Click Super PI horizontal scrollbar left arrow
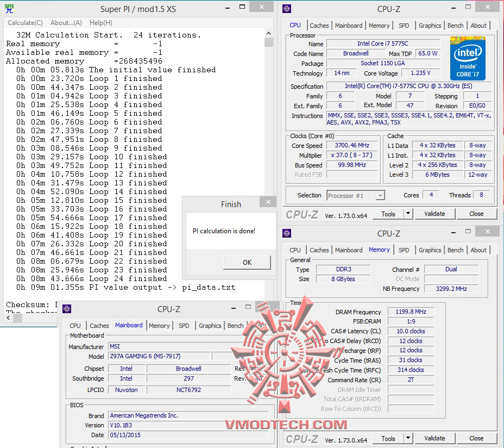This screenshot has width=504, height=448. pyautogui.click(x=8, y=318)
